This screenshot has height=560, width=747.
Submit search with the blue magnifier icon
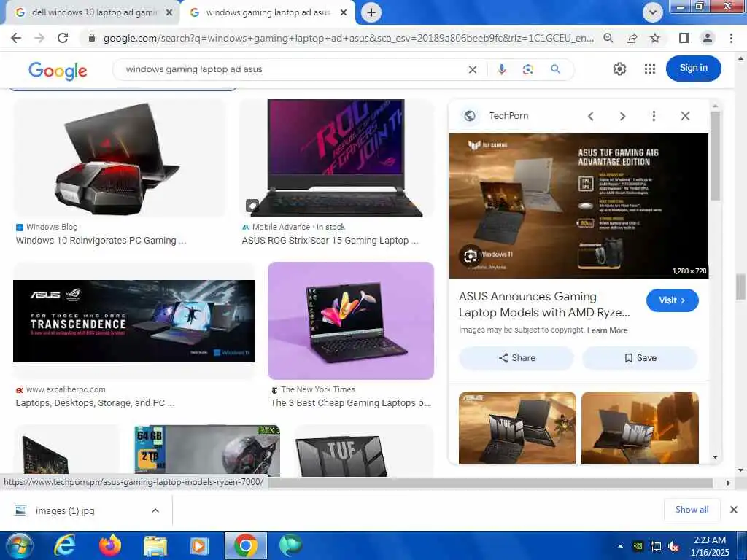pos(555,69)
